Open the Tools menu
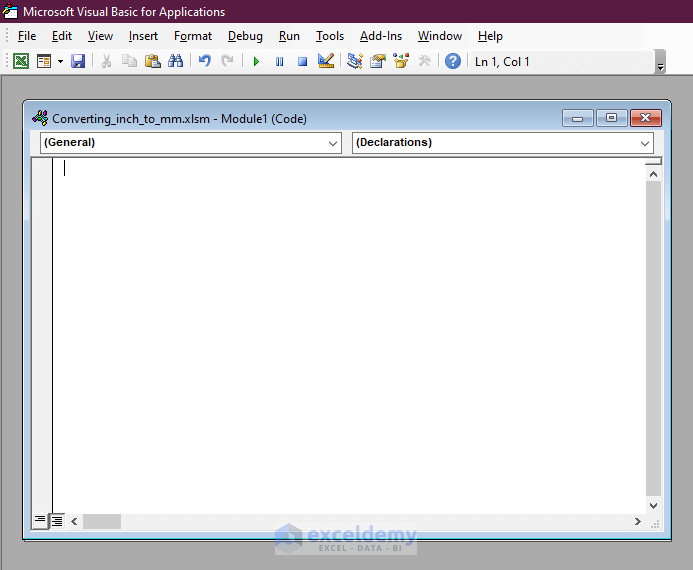 [330, 36]
